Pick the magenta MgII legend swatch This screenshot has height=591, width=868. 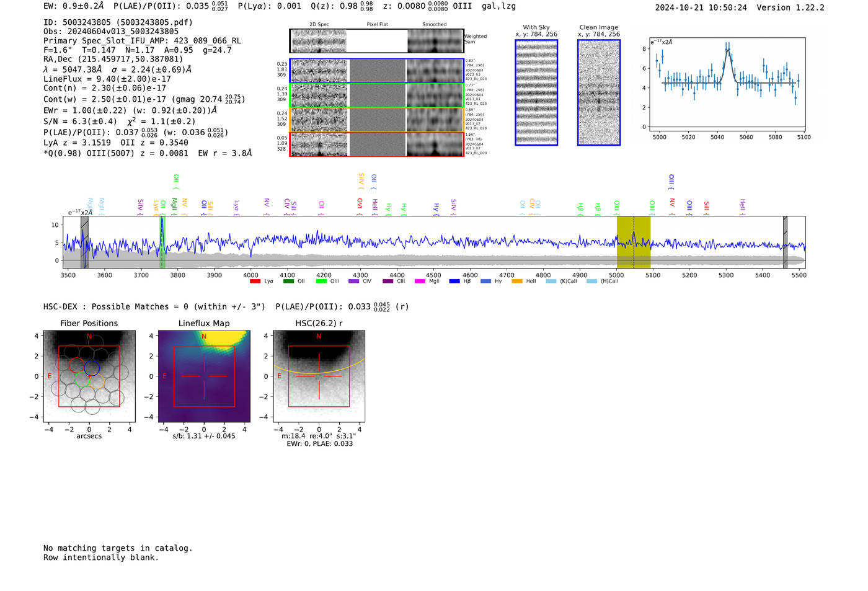coord(420,282)
